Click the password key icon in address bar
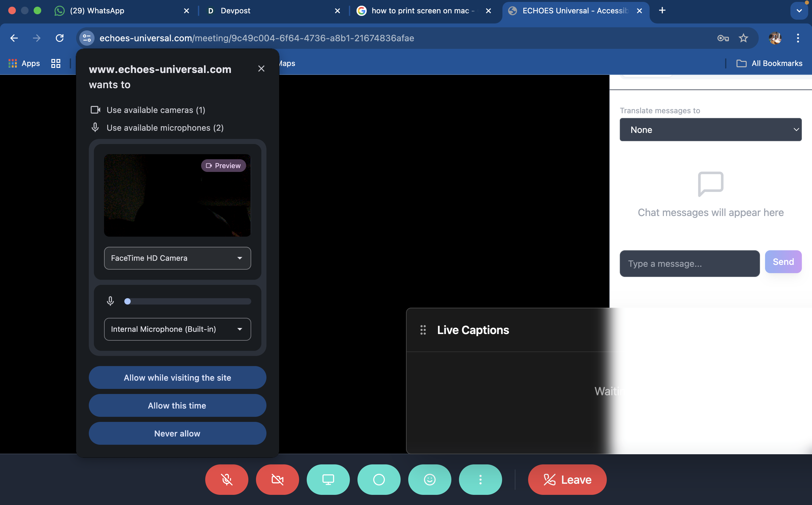Viewport: 812px width, 505px height. coord(723,38)
